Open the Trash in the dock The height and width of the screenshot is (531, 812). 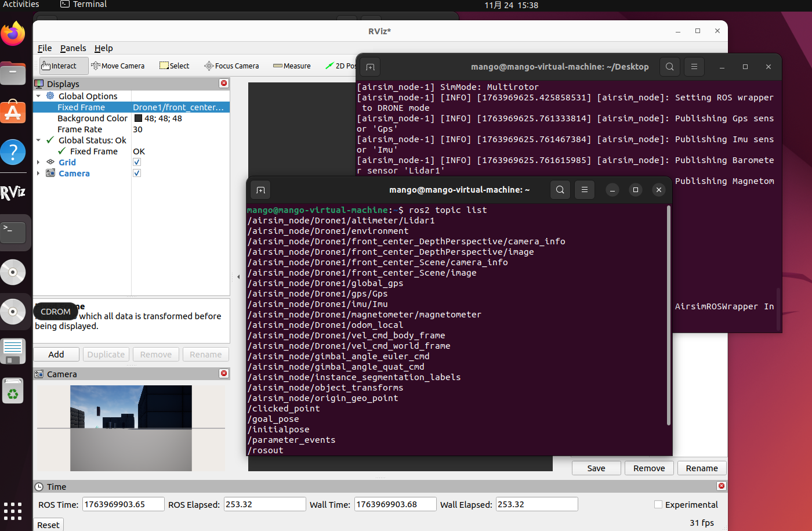tap(13, 391)
